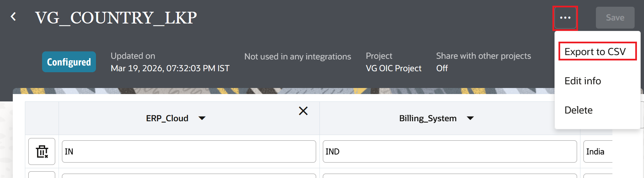Viewport: 644px width, 178px height.
Task: Click the Configured status badge
Action: [x=69, y=62]
